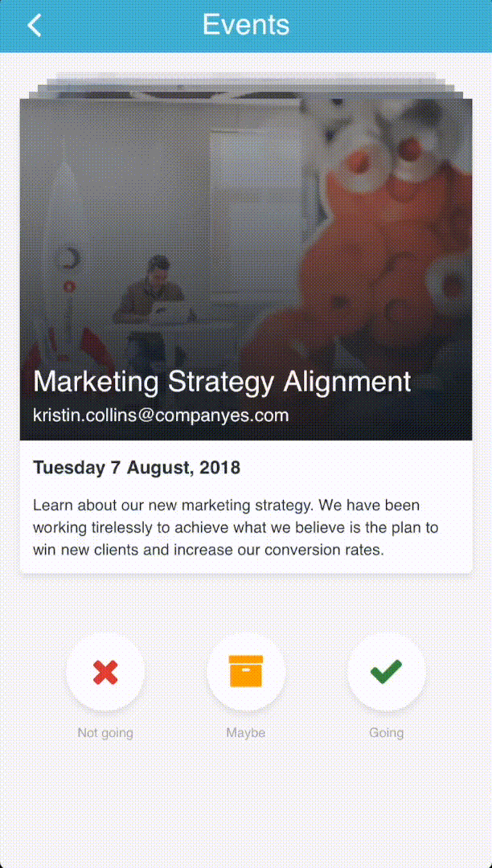Select the 'Maybe' label text
The width and height of the screenshot is (492, 868).
246,733
